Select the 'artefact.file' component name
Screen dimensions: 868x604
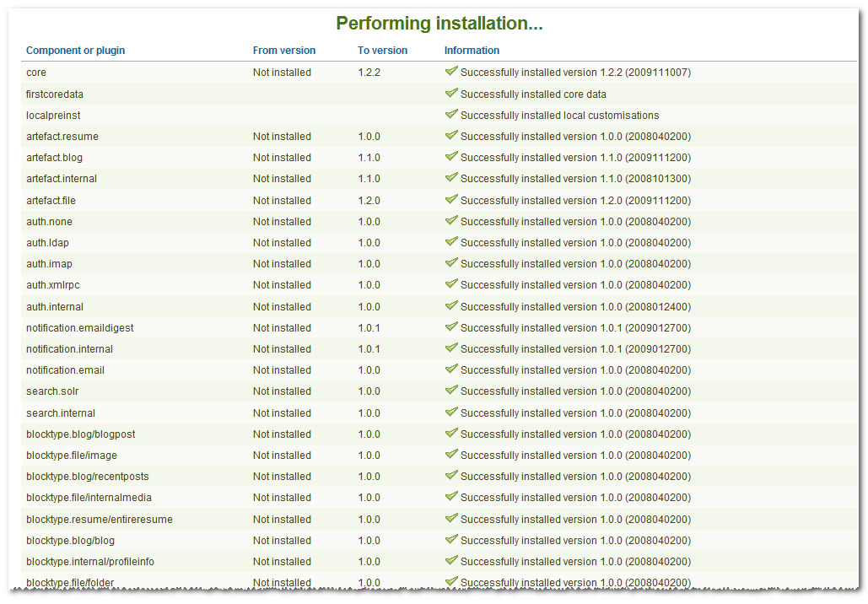(51, 201)
